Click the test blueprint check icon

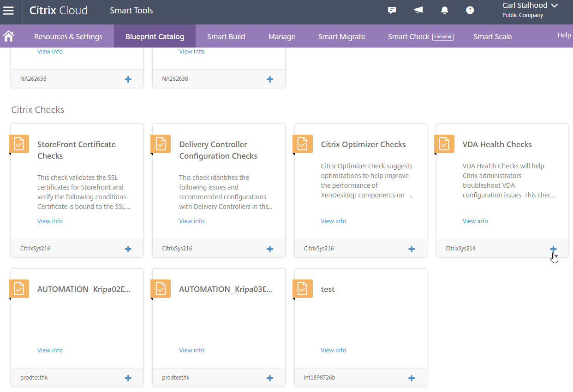[x=302, y=289]
